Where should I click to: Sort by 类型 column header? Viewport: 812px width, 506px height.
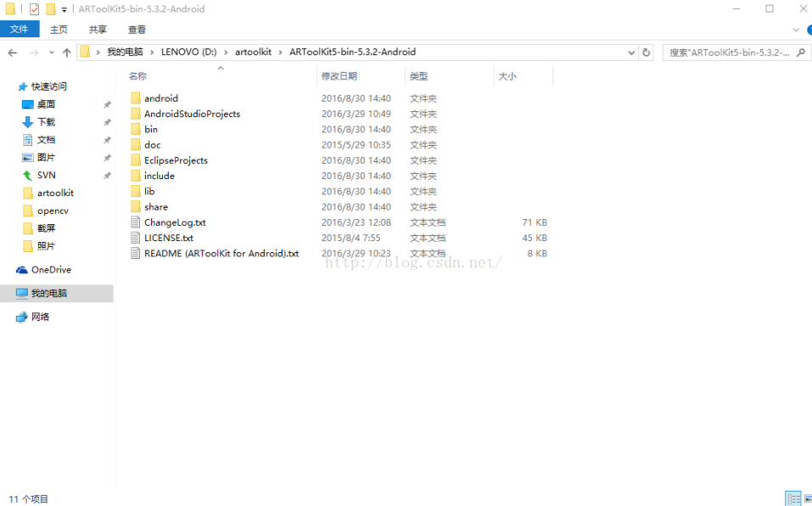419,76
